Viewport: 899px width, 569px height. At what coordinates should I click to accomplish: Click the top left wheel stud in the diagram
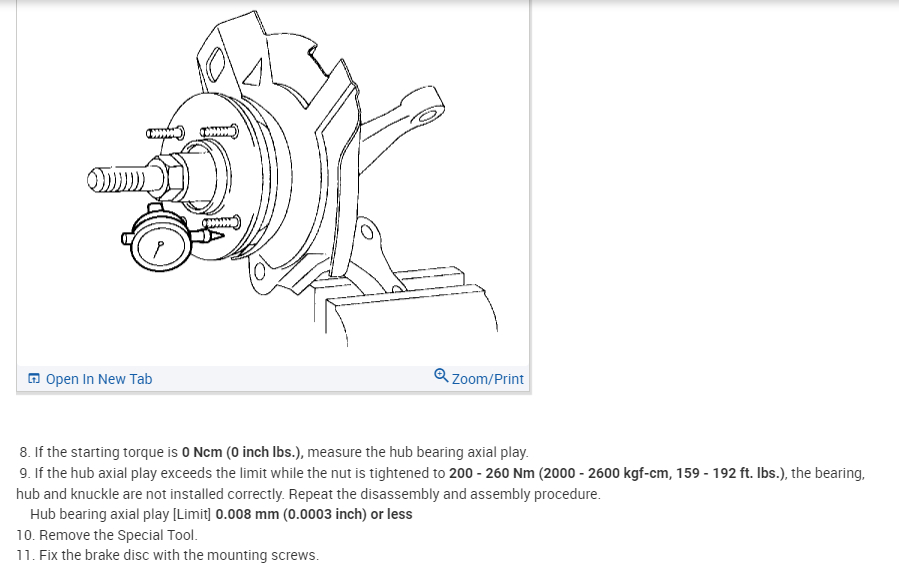pos(165,134)
